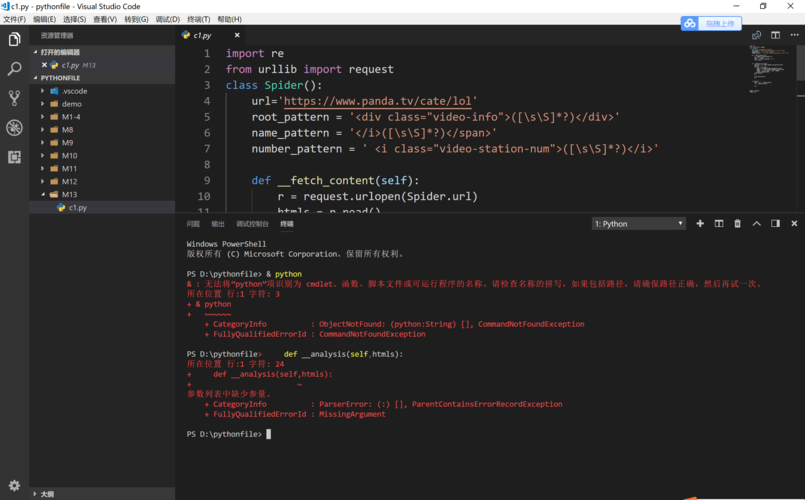Maximize the panel with up chevron
The width and height of the screenshot is (805, 500).
tap(756, 223)
